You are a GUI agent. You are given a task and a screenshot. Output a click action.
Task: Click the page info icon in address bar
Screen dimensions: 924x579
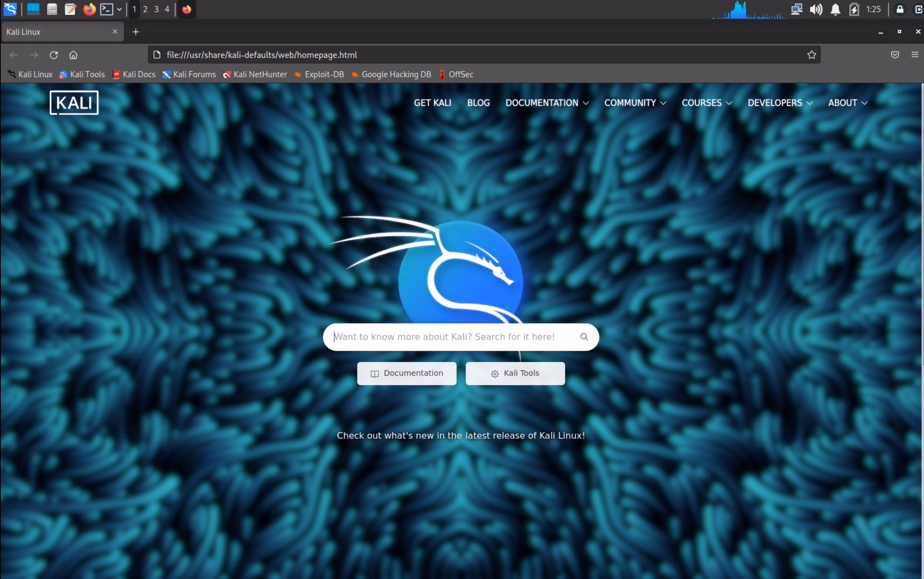pyautogui.click(x=157, y=55)
